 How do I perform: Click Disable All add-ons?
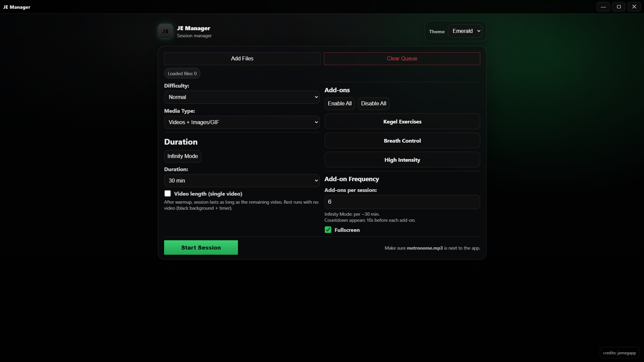(x=374, y=104)
